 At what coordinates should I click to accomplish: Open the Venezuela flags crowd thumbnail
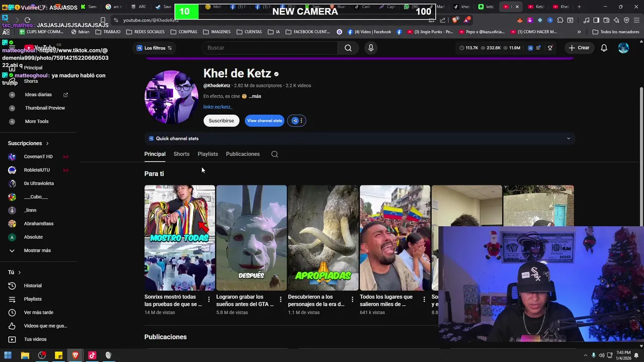click(395, 238)
